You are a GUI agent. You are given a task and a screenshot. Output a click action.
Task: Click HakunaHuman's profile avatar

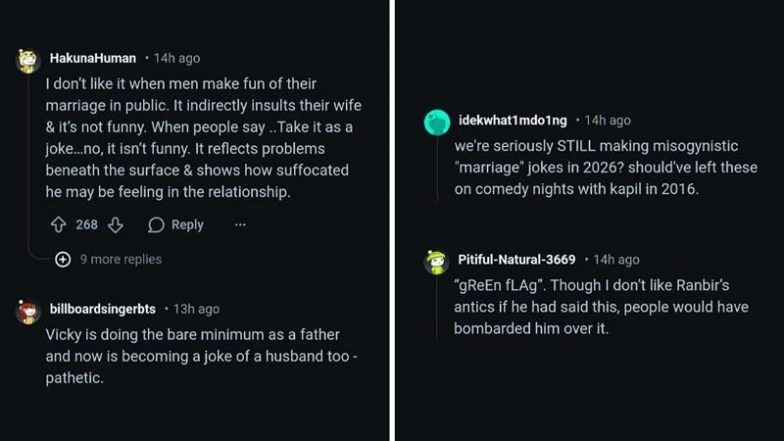pyautogui.click(x=28, y=60)
